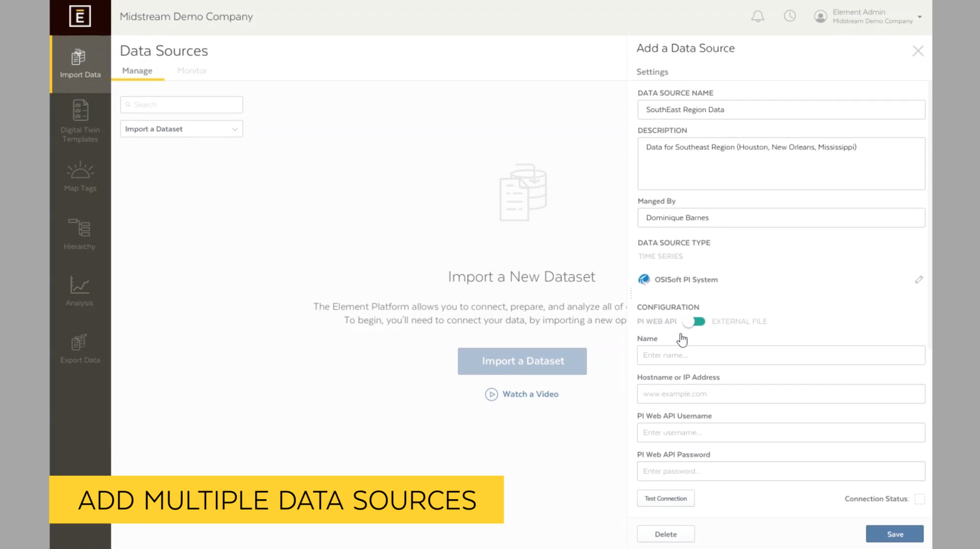Focus the Search field

point(181,105)
